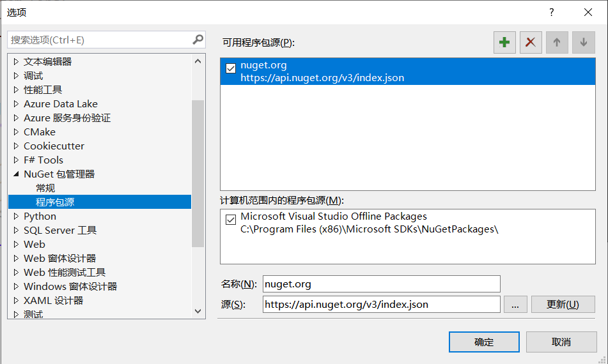The height and width of the screenshot is (364, 608).
Task: Move package source down with arrow icon
Action: pyautogui.click(x=583, y=42)
